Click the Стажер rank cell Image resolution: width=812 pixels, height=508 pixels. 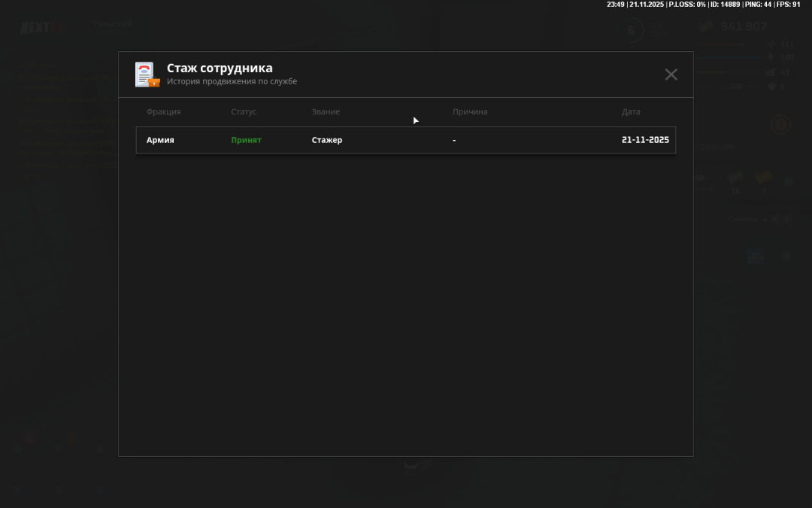click(x=327, y=140)
